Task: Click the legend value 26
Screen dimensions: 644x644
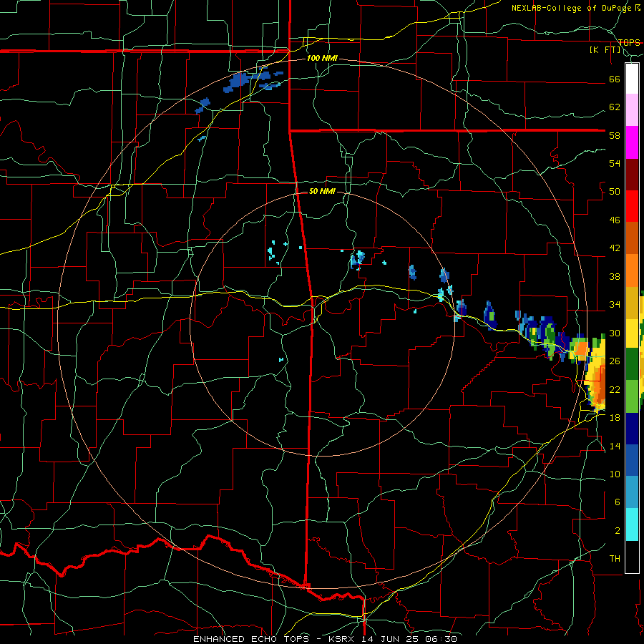Action: pyautogui.click(x=615, y=361)
